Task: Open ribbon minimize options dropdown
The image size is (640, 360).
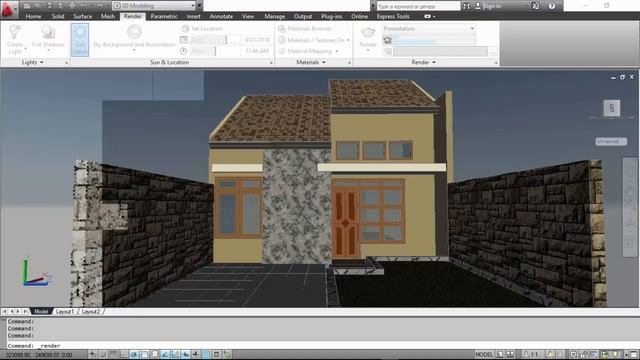Action: [x=433, y=17]
